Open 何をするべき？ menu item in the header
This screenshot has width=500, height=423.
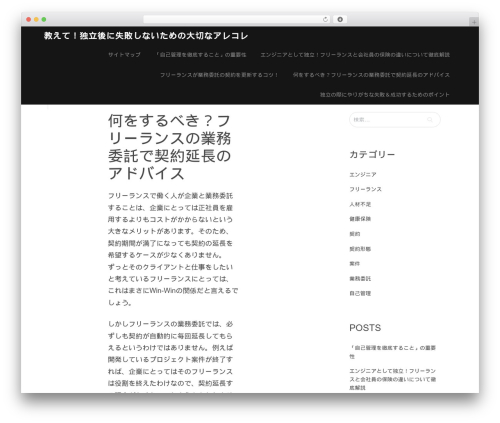tap(371, 75)
